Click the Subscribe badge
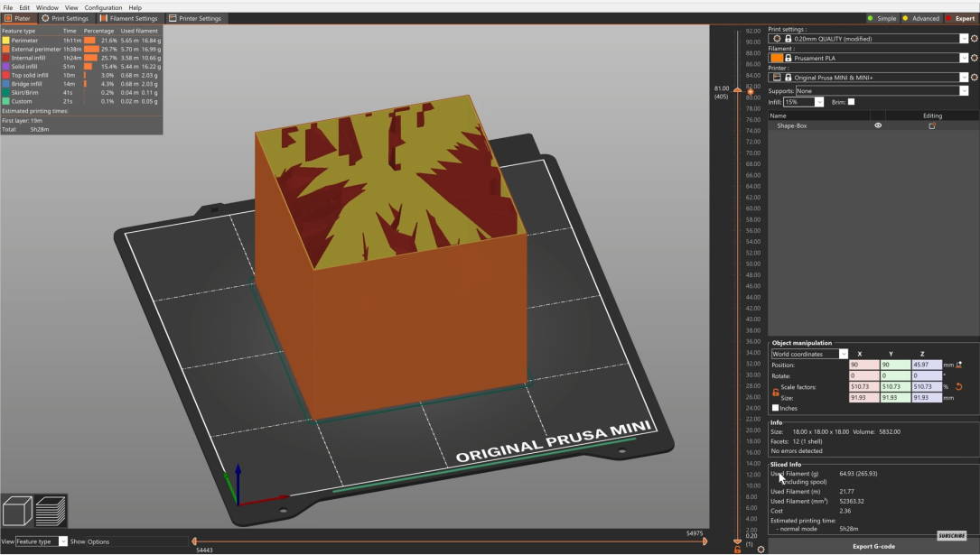Viewport: 980px width, 555px height. click(x=952, y=536)
